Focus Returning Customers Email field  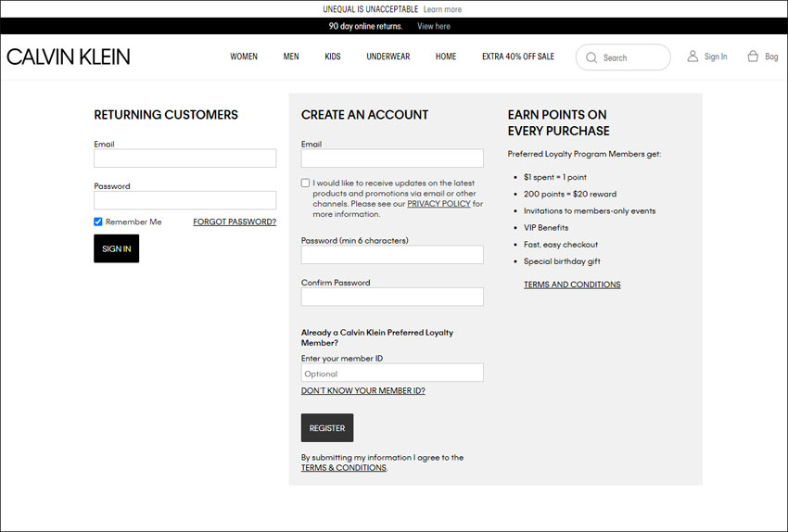pyautogui.click(x=184, y=158)
